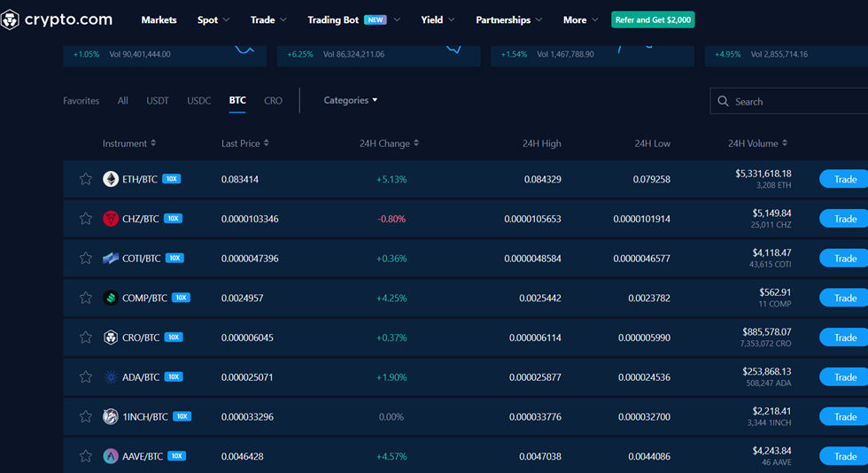Favorite the AAVE/BTC pair star
868x473 pixels.
click(x=85, y=456)
